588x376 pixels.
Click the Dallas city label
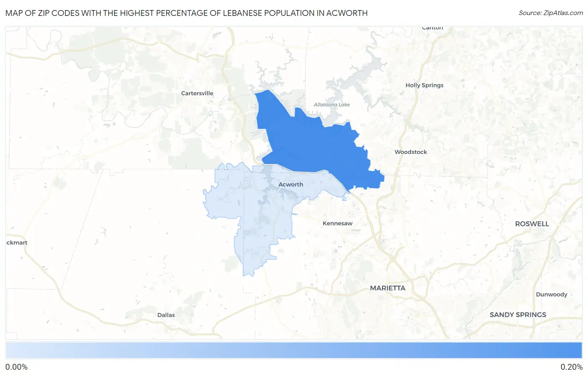[x=166, y=315]
